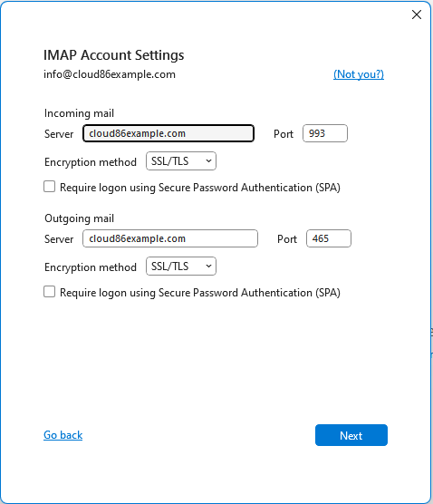The width and height of the screenshot is (433, 504).
Task: Click the "IMAP Account Settings" title
Action: click(114, 55)
